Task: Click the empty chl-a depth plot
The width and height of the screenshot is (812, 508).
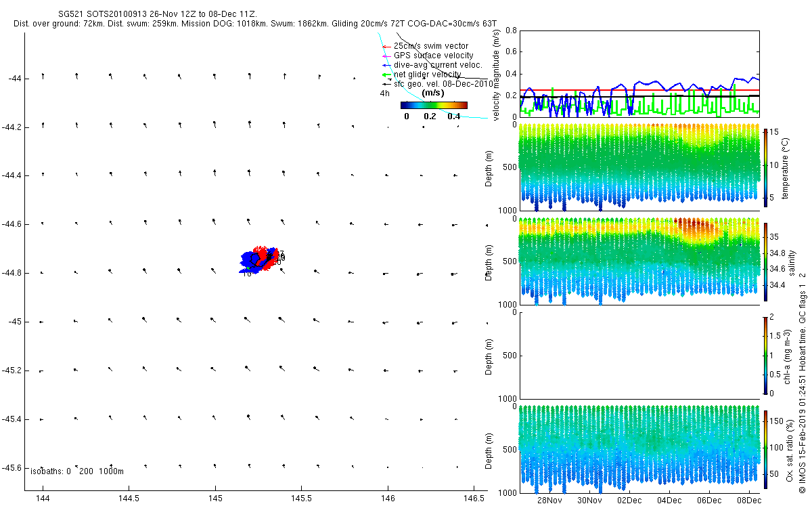Action: pyautogui.click(x=638, y=355)
